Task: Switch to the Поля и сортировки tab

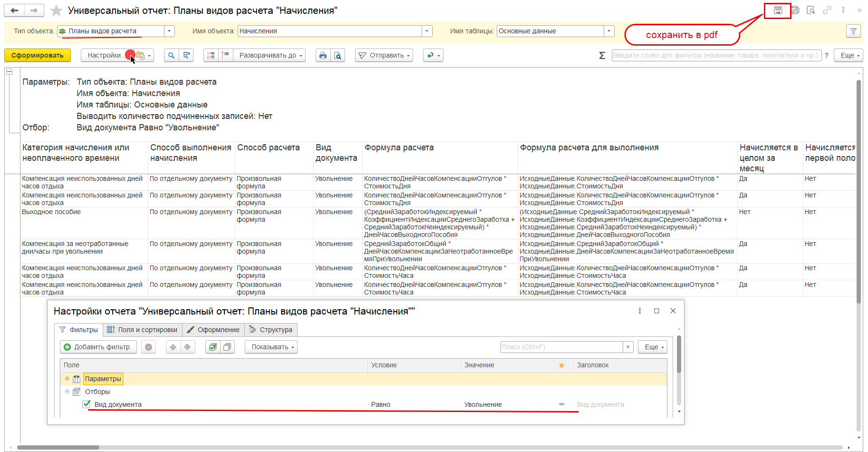Action: pyautogui.click(x=142, y=330)
